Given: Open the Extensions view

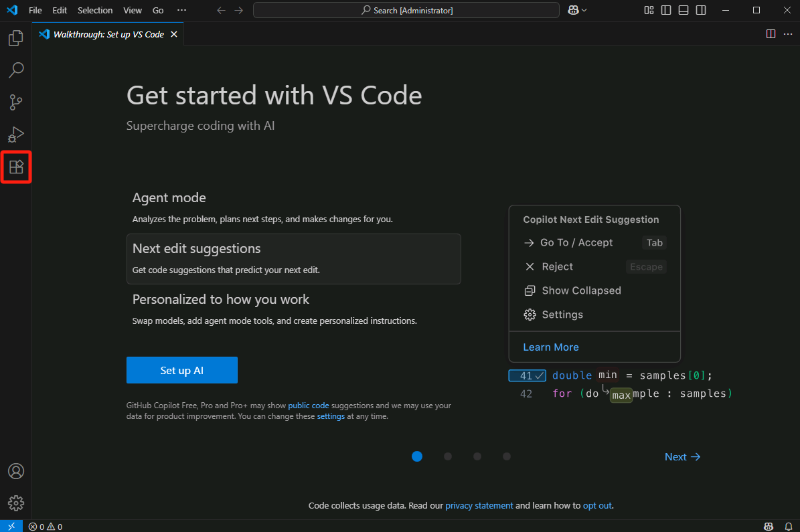Looking at the screenshot, I should (x=16, y=167).
